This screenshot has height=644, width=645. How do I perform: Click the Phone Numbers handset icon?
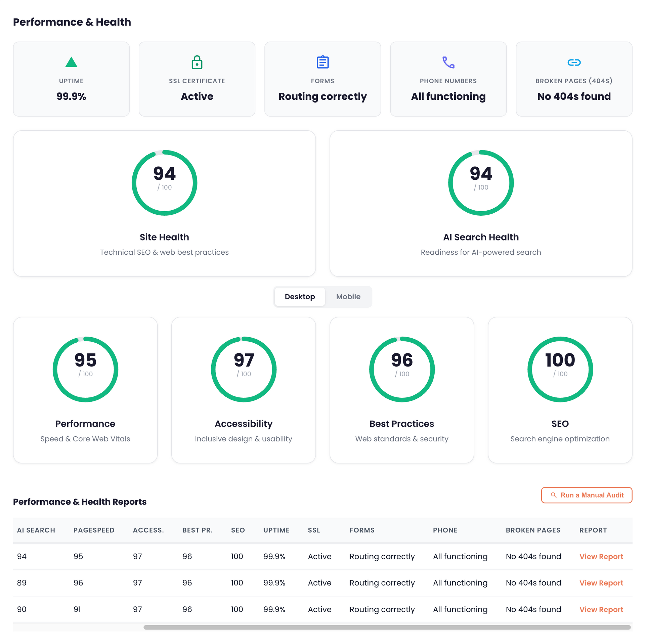pos(448,62)
